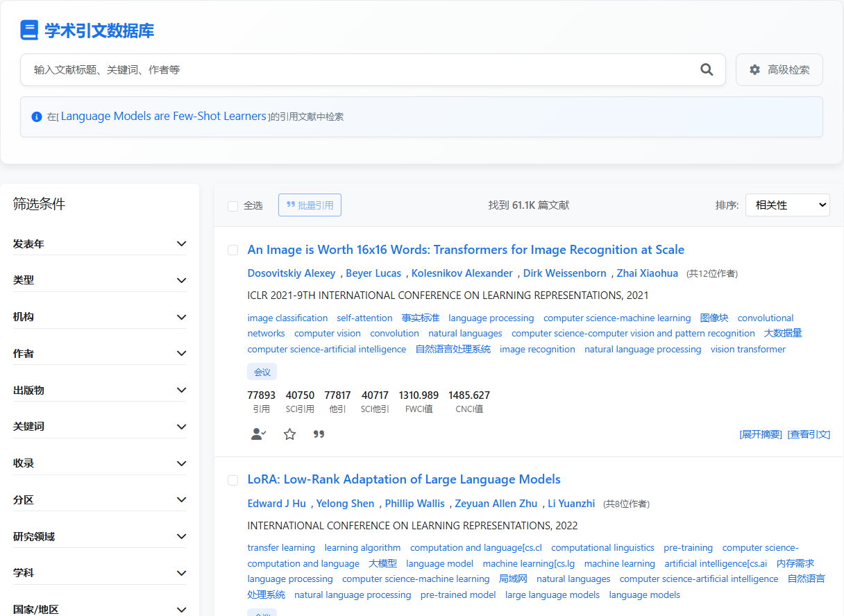This screenshot has width=844, height=616.
Task: Click the 展开摘要 link
Action: coord(761,434)
